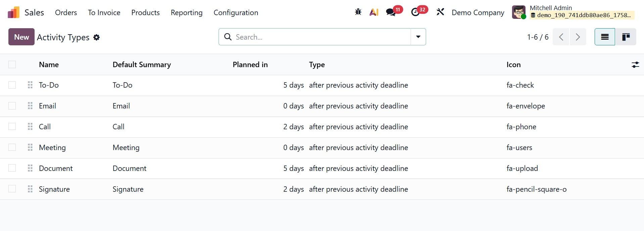
Task: Click the bug debug icon
Action: (358, 12)
